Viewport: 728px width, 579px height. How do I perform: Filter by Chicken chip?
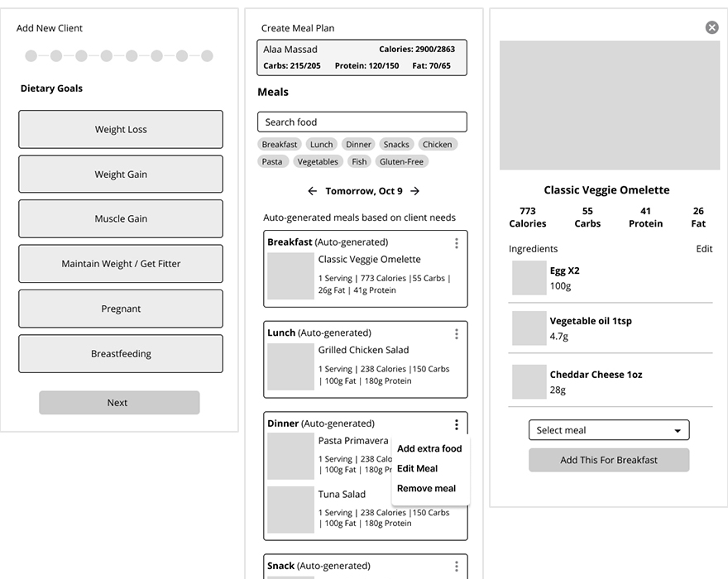click(x=438, y=145)
